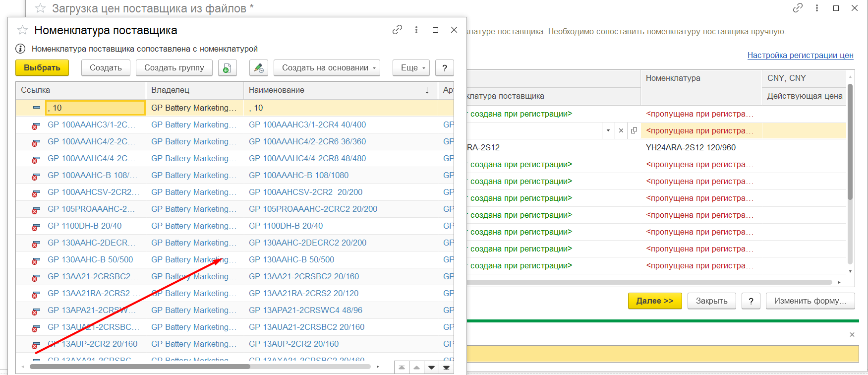
Task: Open the Настройка регистрации цен link
Action: pos(800,55)
